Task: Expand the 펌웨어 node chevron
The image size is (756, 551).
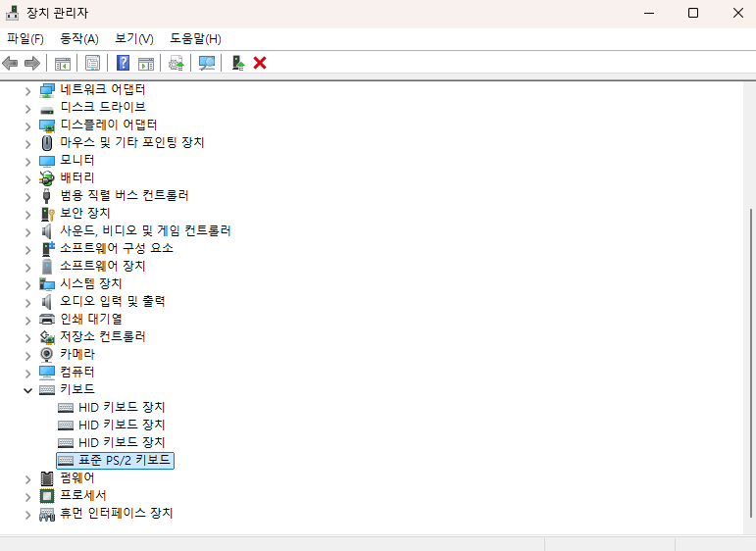Action: [x=28, y=478]
